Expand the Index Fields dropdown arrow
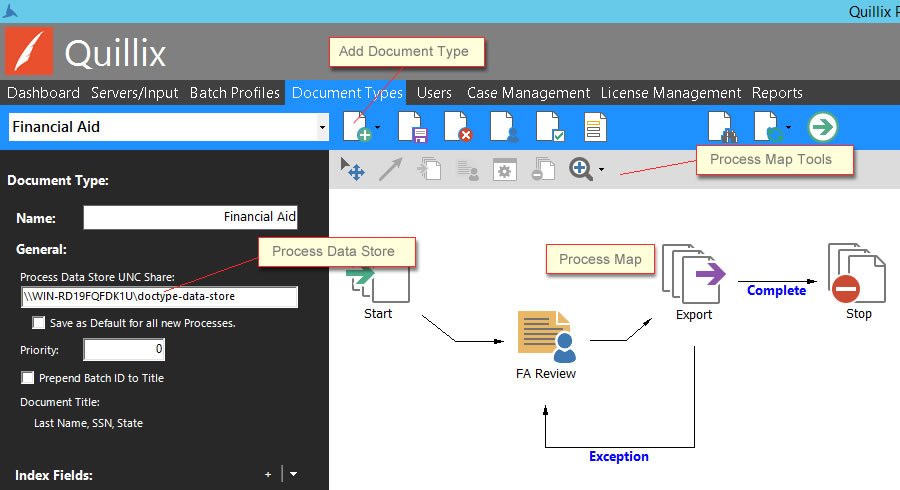 293,475
